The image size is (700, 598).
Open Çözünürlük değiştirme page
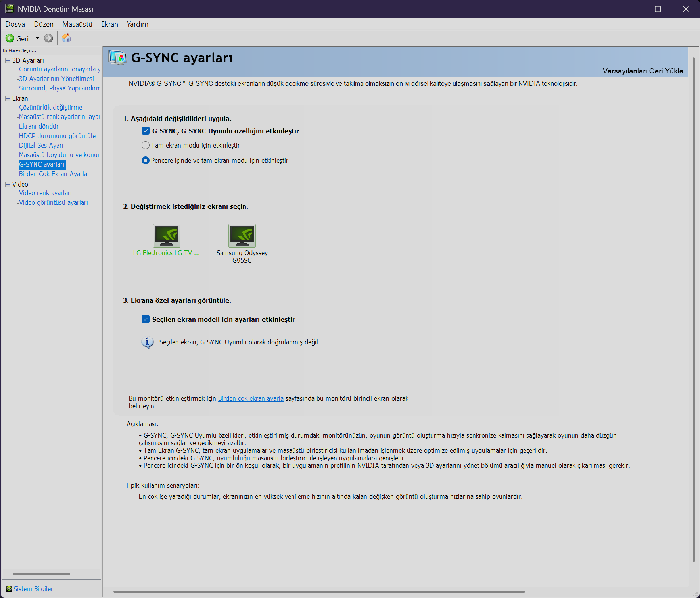tap(51, 107)
